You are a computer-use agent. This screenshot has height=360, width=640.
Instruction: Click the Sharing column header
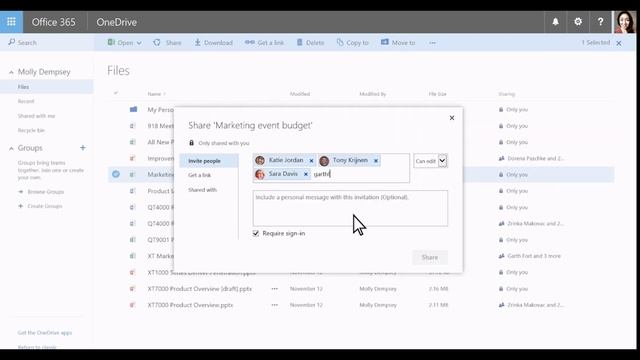507,94
